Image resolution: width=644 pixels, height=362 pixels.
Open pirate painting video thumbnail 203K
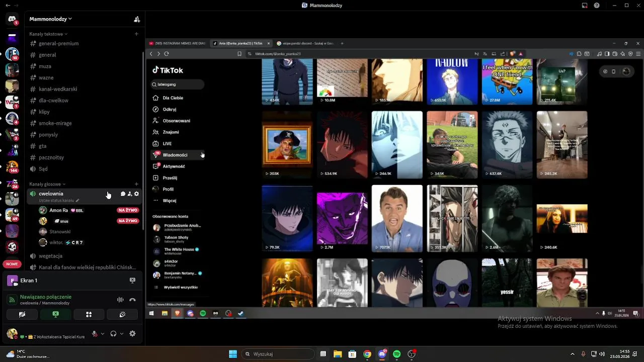pos(287,145)
